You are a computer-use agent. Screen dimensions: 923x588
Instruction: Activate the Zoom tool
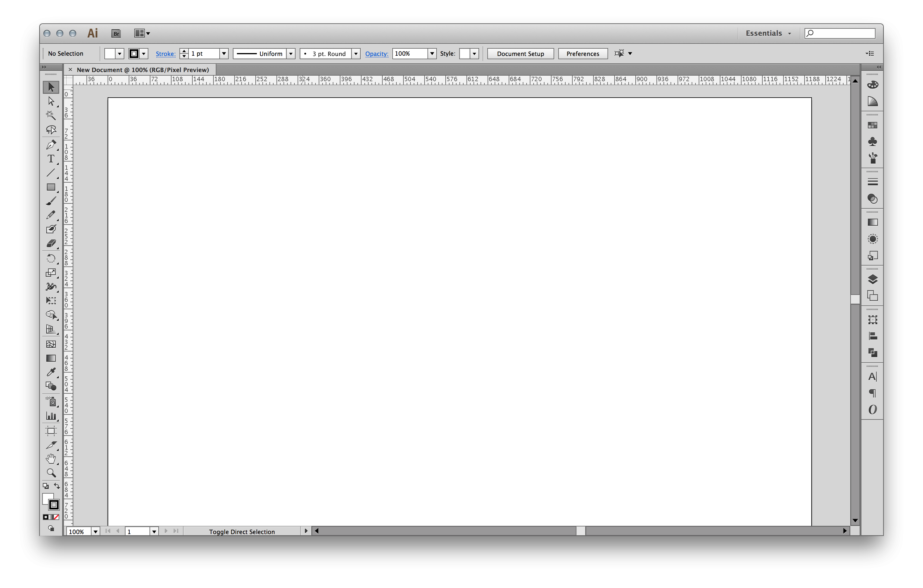51,473
